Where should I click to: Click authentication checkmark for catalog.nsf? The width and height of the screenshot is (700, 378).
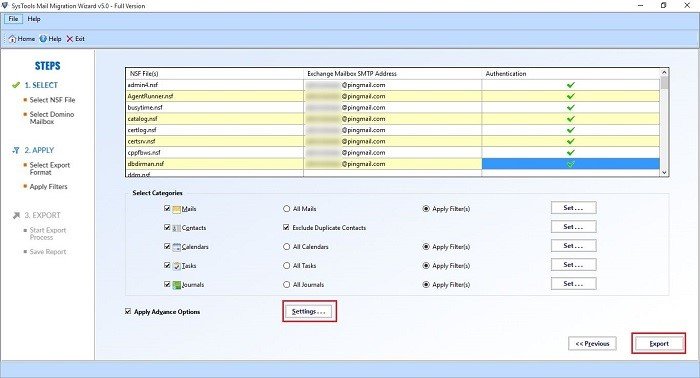point(571,119)
